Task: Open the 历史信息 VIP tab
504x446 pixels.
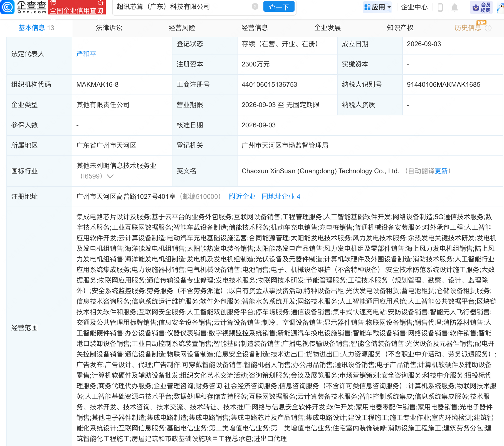Action: (468, 28)
